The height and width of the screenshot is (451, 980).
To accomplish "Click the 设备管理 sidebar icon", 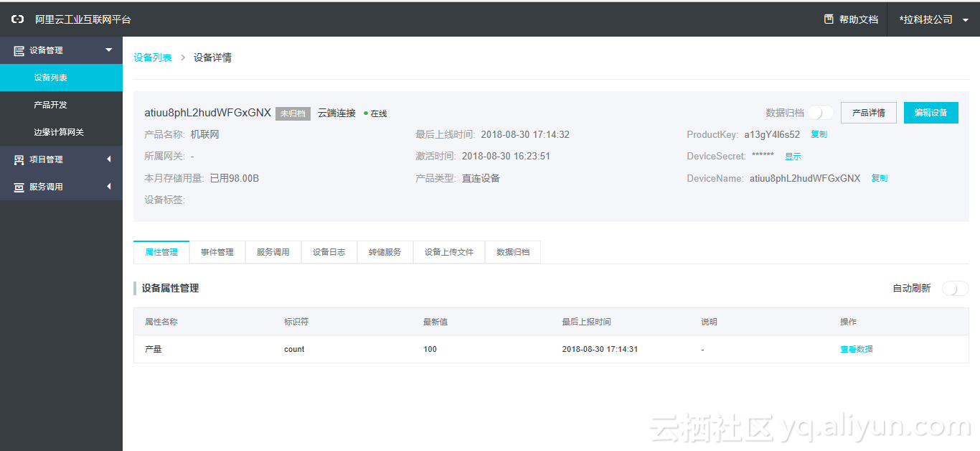I will point(19,50).
